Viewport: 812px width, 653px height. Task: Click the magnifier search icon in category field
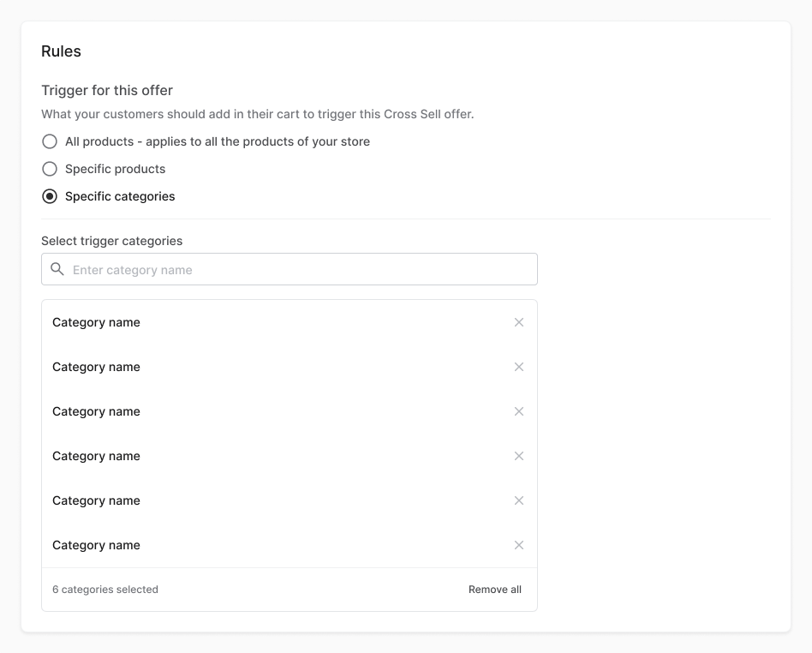57,269
